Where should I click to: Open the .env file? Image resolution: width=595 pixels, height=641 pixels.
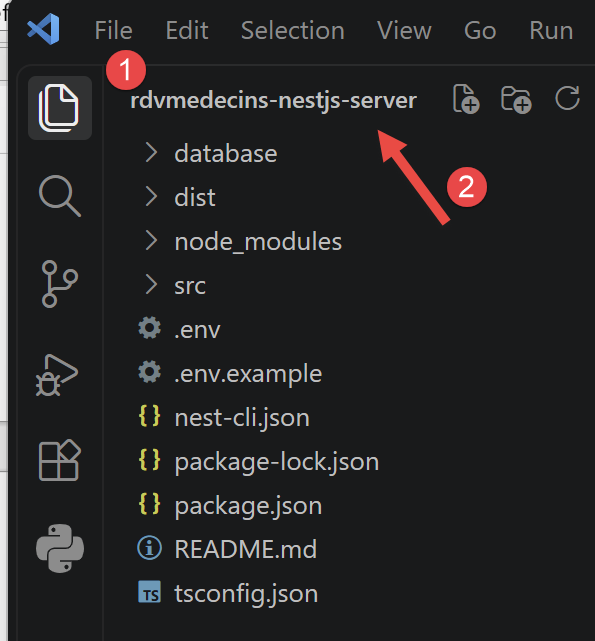pyautogui.click(x=197, y=329)
